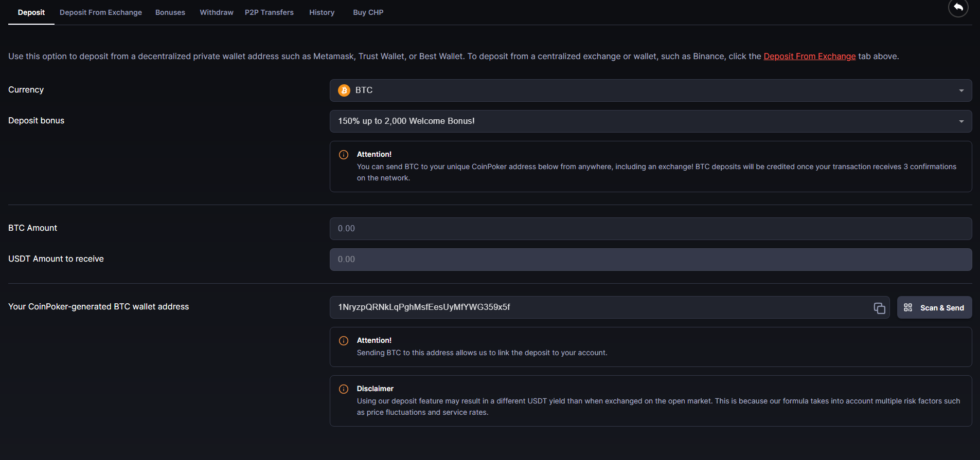
Task: Select the BTC icon inside the Currency selector
Action: 344,90
